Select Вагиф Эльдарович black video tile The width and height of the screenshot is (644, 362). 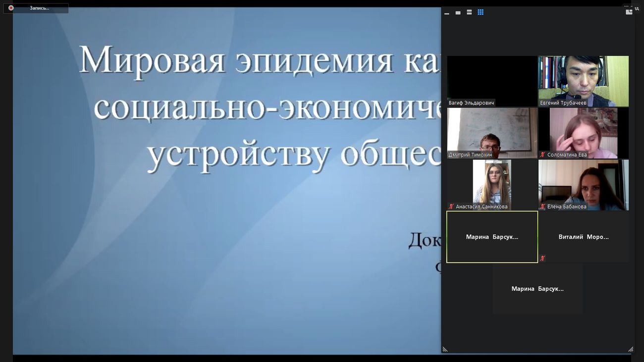(492, 78)
